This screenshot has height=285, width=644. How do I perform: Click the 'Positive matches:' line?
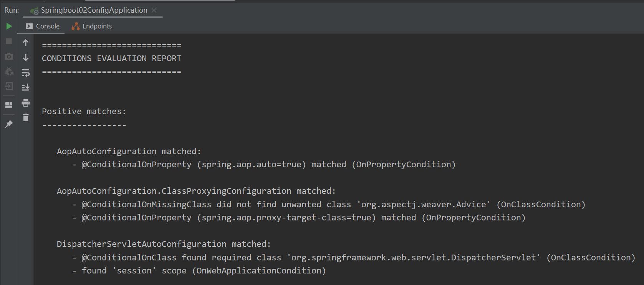tap(84, 112)
